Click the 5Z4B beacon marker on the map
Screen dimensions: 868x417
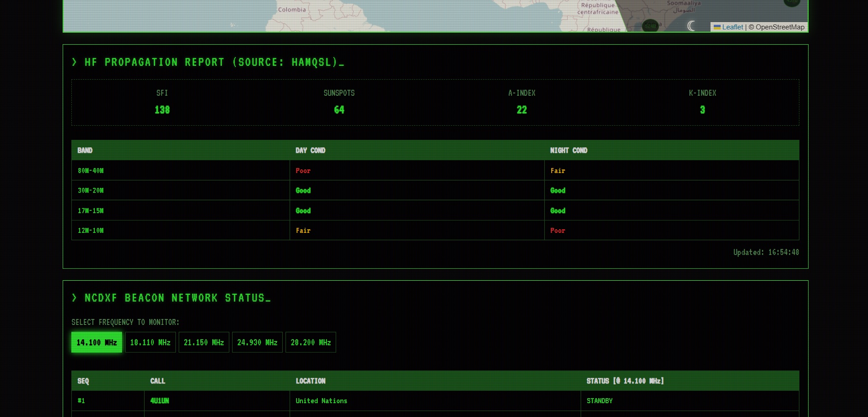pyautogui.click(x=650, y=26)
